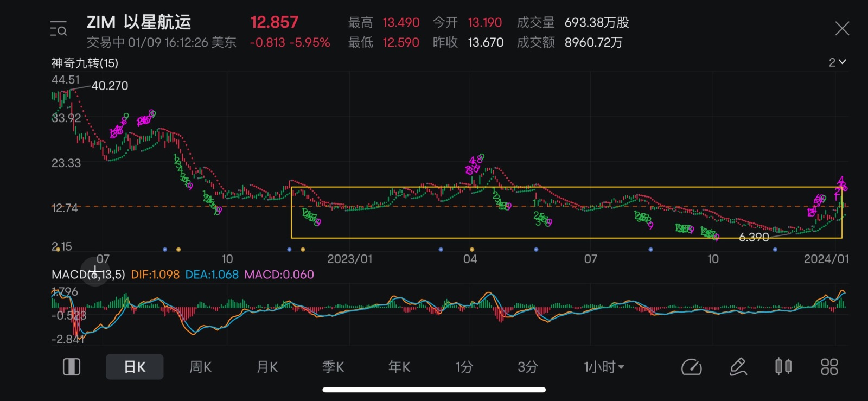Select the 日K daily chart tab
This screenshot has height=401, width=868.
pos(135,367)
